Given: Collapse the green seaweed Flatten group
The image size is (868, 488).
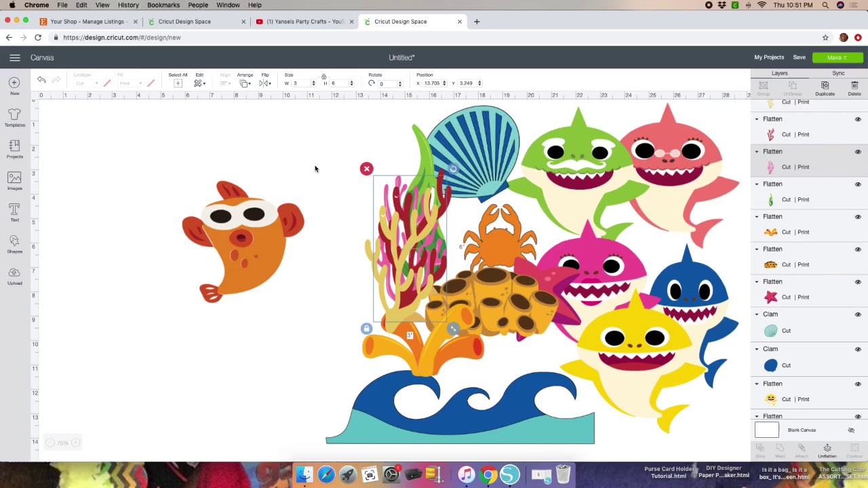Looking at the screenshot, I should click(x=757, y=184).
